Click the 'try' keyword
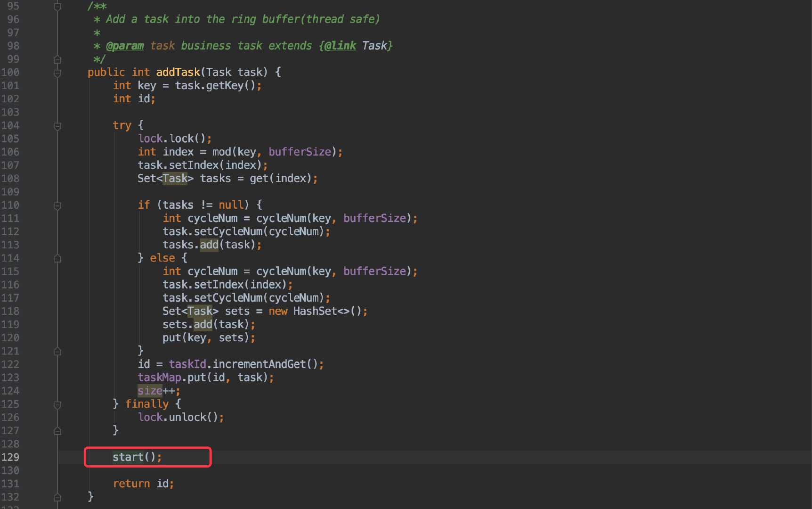The height and width of the screenshot is (509, 812). [x=122, y=125]
